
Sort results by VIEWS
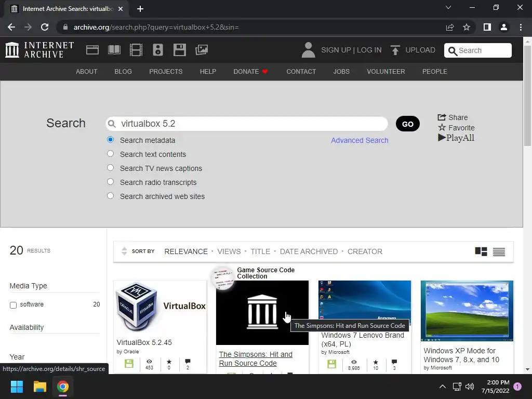pyautogui.click(x=229, y=251)
